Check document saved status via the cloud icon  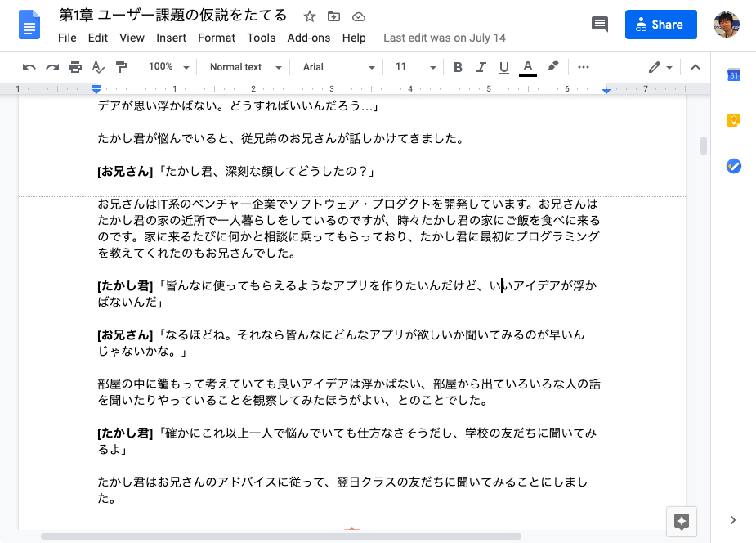click(x=358, y=16)
